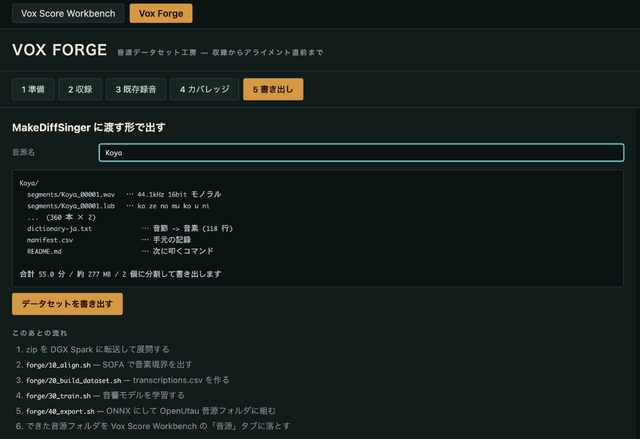640x439 pixels.
Task: Click forge/20_build_dataset.sh step line
Action: pos(122,380)
